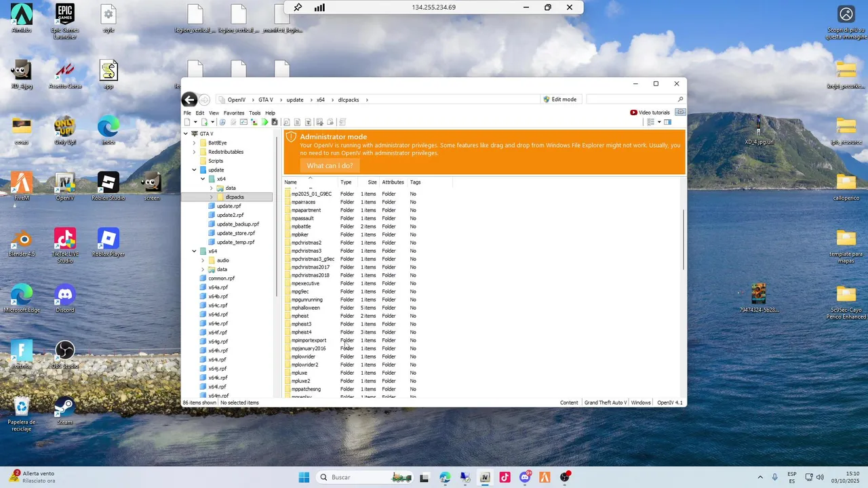Open the Favorites menu
This screenshot has width=868, height=488.
coord(234,113)
